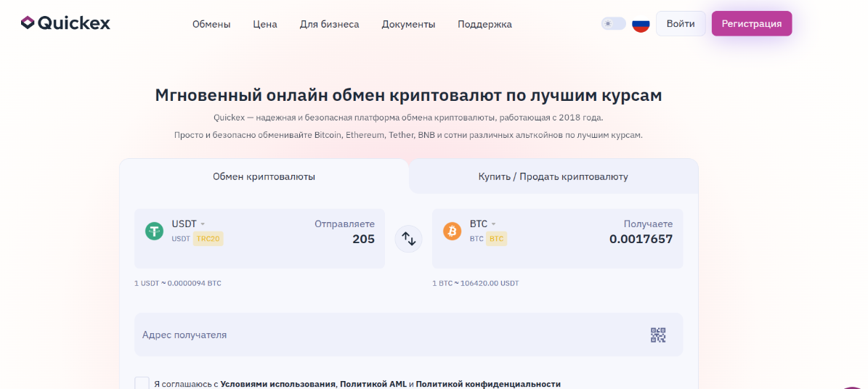
Task: Open the Условиями использования link
Action: [x=278, y=384]
